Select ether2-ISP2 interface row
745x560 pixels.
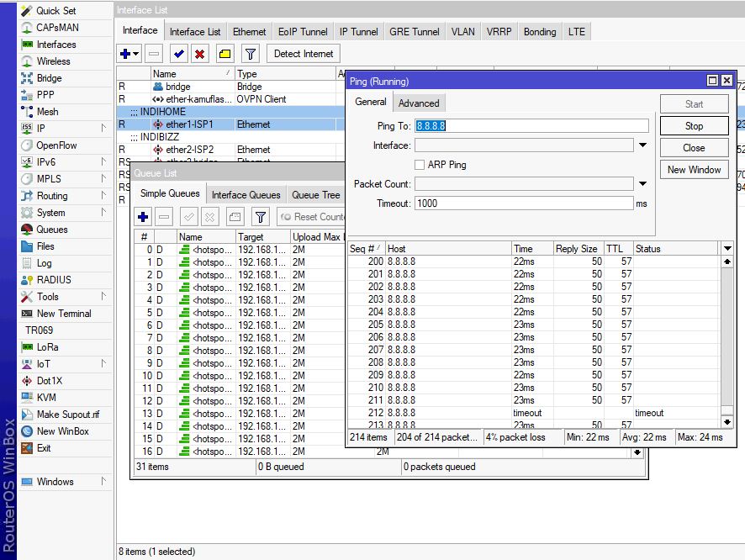click(231, 150)
